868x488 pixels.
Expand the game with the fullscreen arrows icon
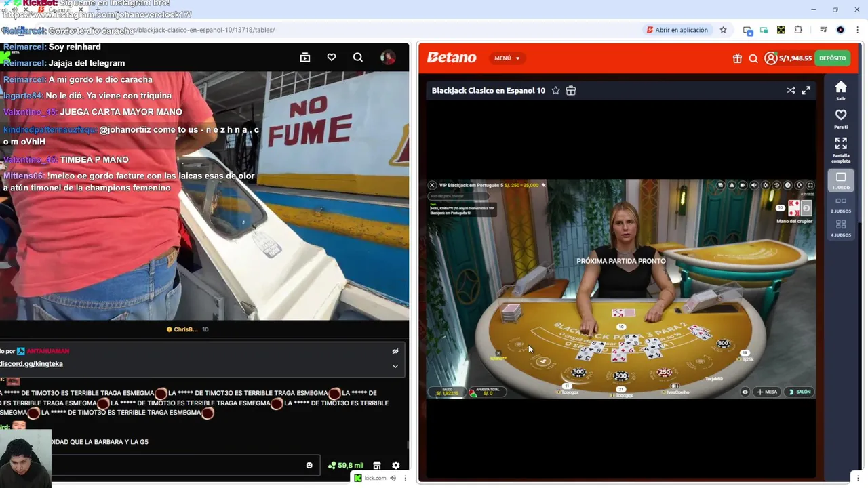806,90
